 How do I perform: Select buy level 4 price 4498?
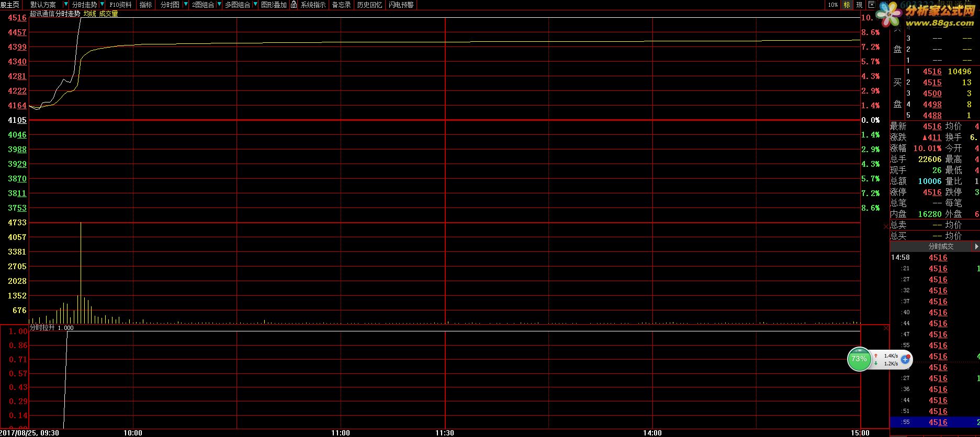[932, 105]
